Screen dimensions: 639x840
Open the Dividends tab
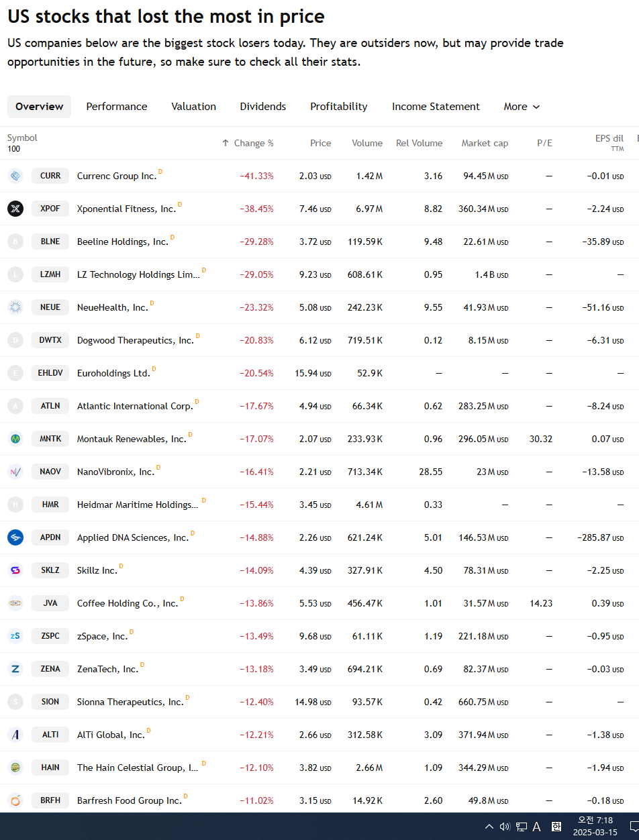pyautogui.click(x=263, y=107)
